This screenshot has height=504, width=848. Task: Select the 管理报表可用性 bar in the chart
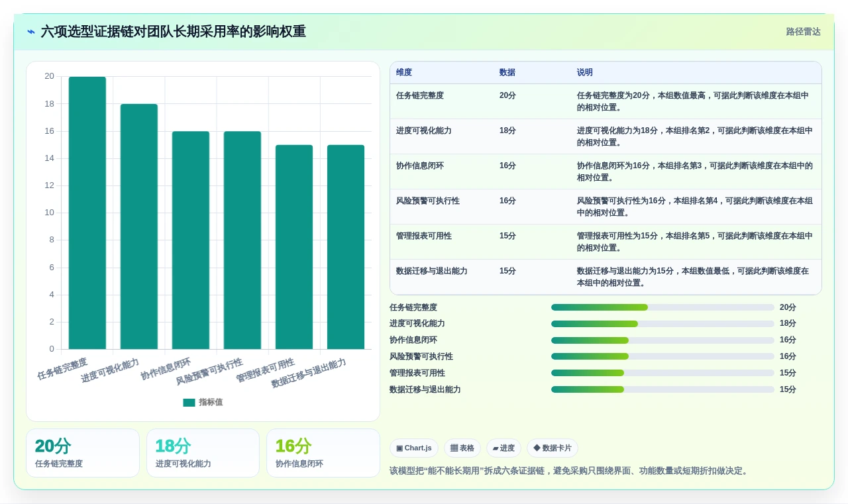294,247
